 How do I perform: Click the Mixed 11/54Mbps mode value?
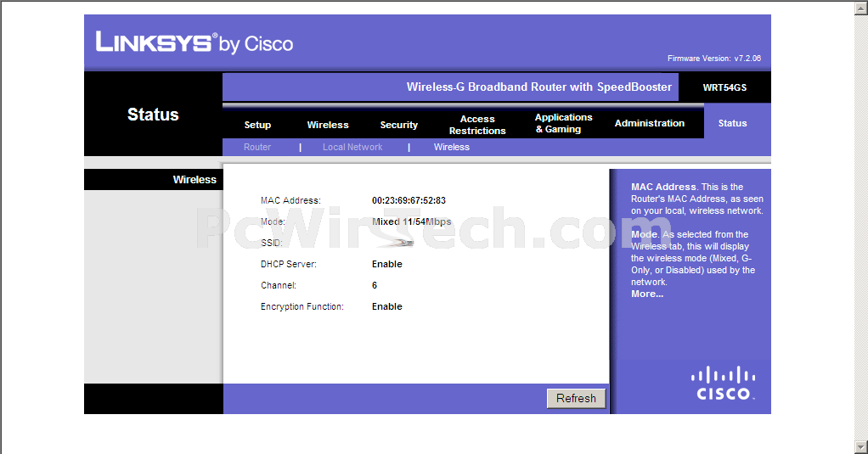tap(411, 221)
